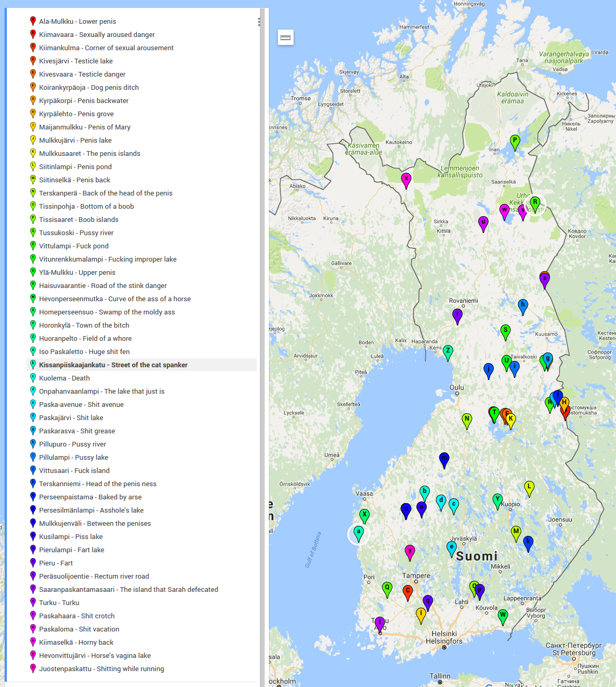Click the Oulu city label on map
The height and width of the screenshot is (687, 616).
(x=457, y=387)
